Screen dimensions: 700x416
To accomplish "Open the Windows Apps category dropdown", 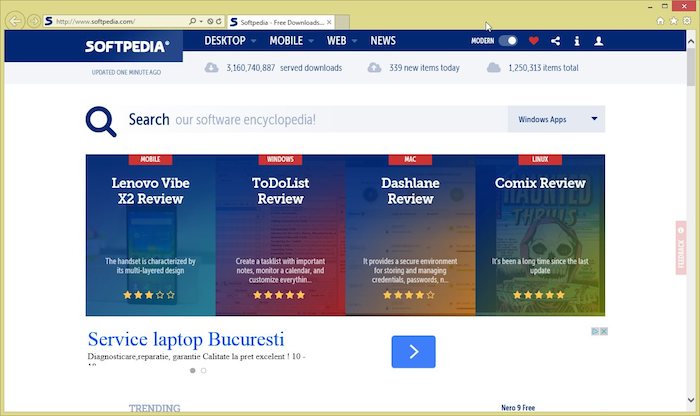I will 556,119.
